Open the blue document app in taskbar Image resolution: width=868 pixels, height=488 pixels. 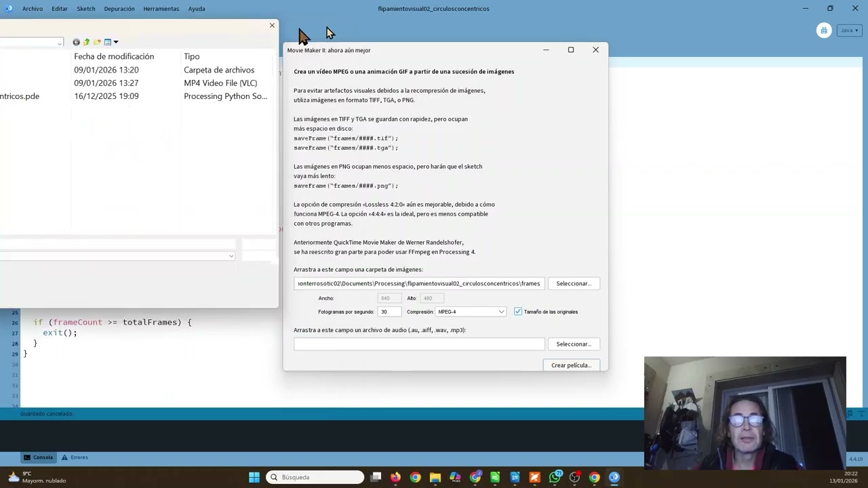515,477
